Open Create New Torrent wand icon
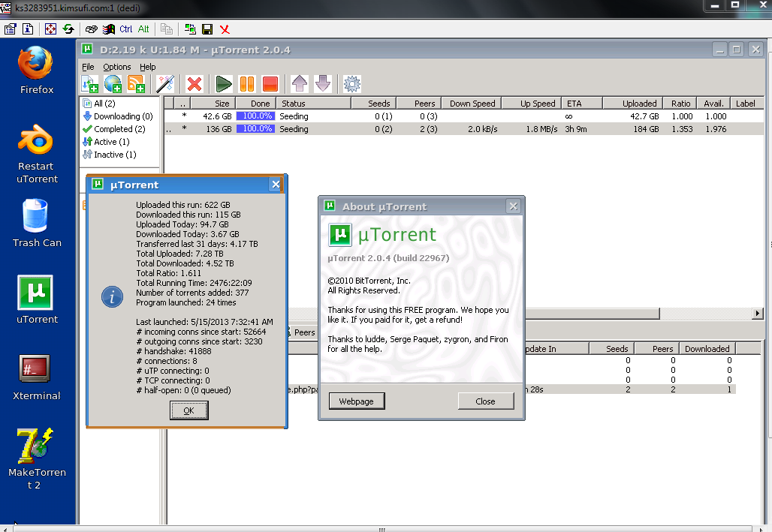Image resolution: width=772 pixels, height=532 pixels. [165, 84]
